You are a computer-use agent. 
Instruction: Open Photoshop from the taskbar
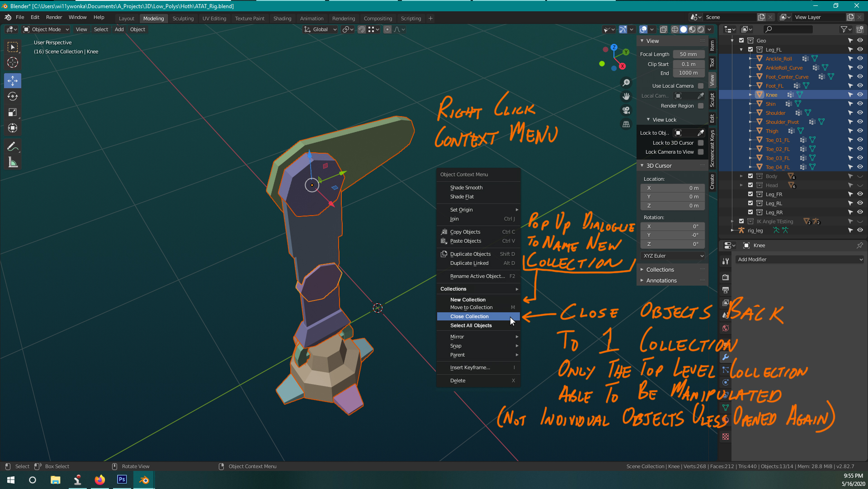[122, 480]
